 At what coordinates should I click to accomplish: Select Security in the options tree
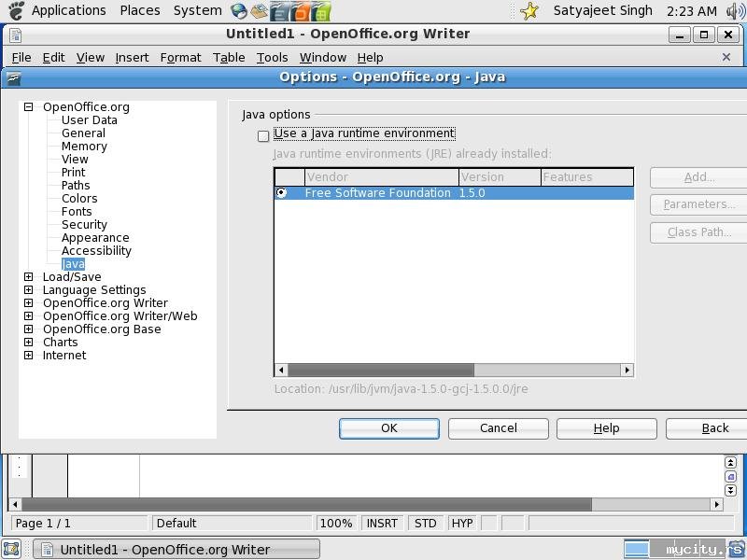pyautogui.click(x=84, y=224)
